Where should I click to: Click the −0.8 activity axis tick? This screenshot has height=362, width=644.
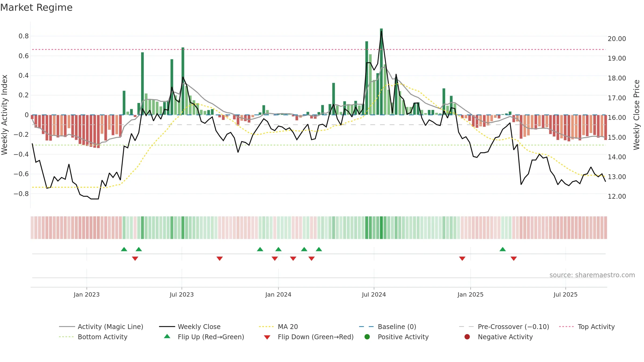point(21,194)
